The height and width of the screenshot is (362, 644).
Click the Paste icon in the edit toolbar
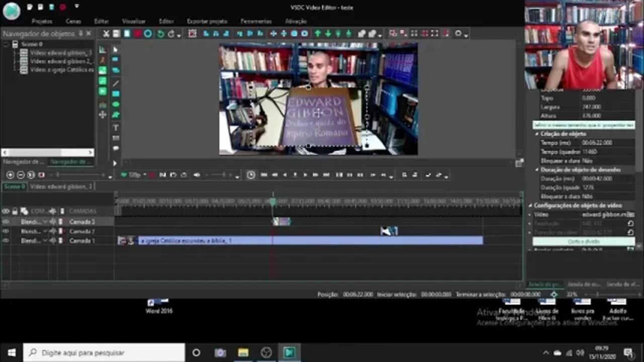pos(127,34)
